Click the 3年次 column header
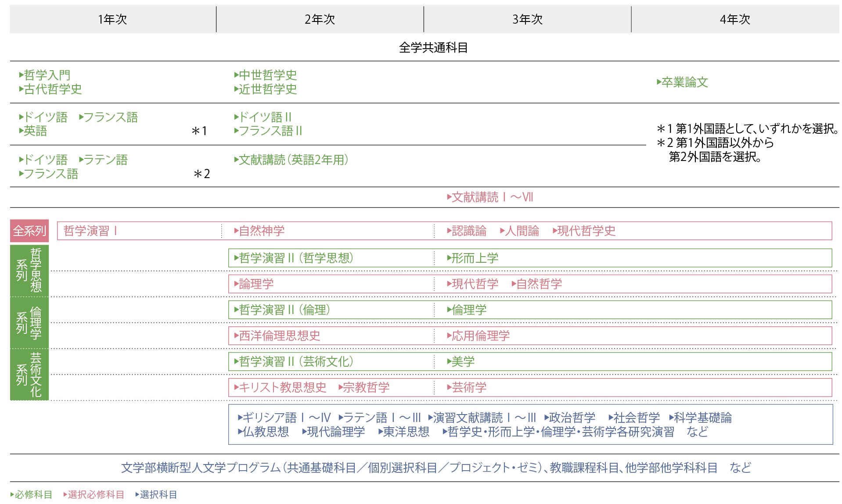 coord(527,19)
